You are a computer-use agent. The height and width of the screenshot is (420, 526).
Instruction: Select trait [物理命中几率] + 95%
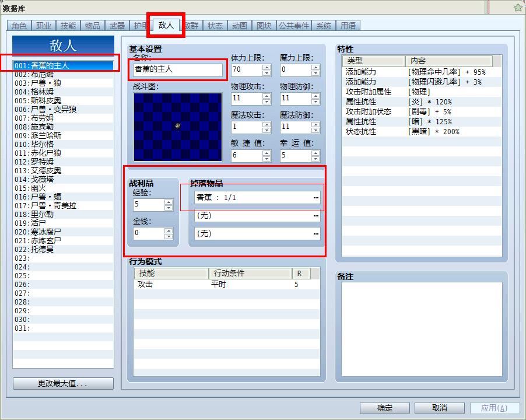pyautogui.click(x=422, y=72)
